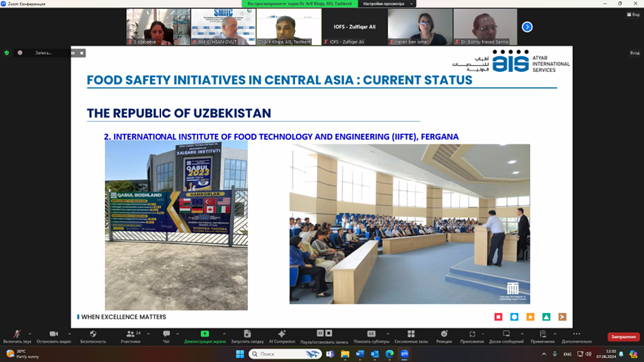Screen dimensions: 644x362
Task: Show hidden system tray icons
Action: click(544, 354)
